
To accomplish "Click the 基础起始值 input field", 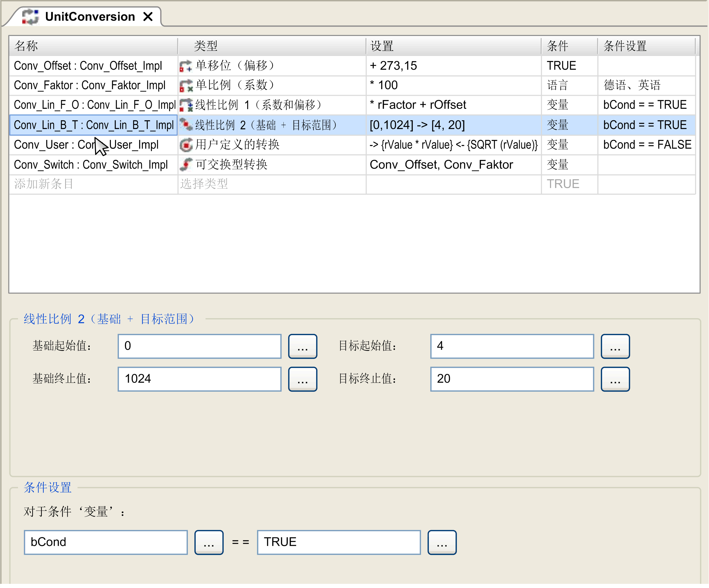I will coord(199,346).
